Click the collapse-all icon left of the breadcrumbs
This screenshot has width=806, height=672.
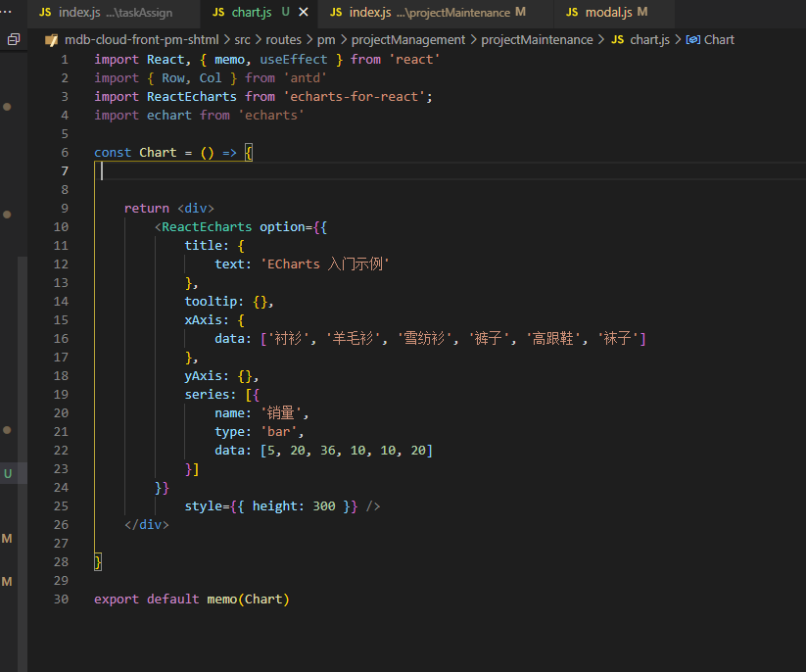[x=14, y=39]
